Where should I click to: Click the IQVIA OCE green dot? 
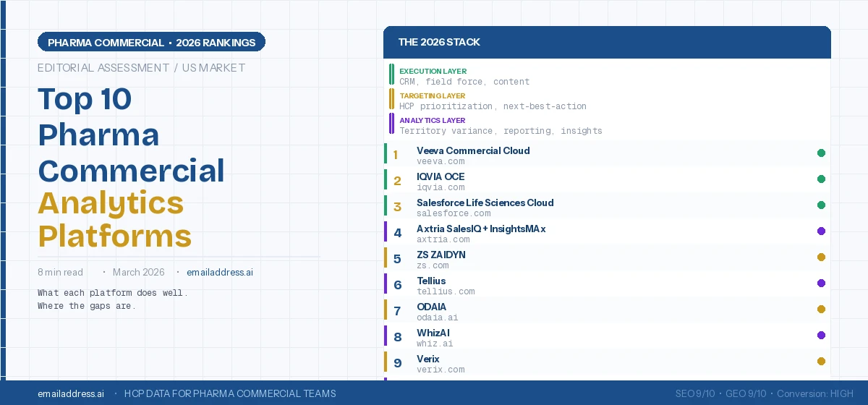(821, 179)
